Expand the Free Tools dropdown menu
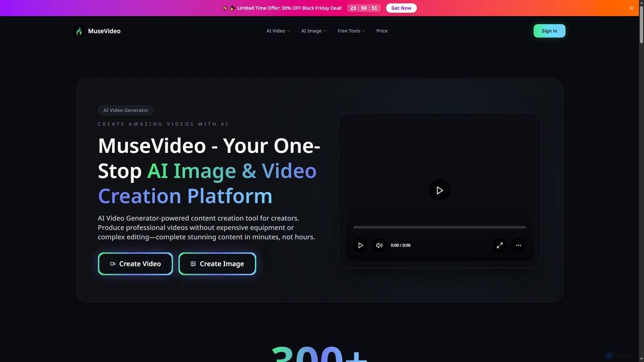 (351, 31)
